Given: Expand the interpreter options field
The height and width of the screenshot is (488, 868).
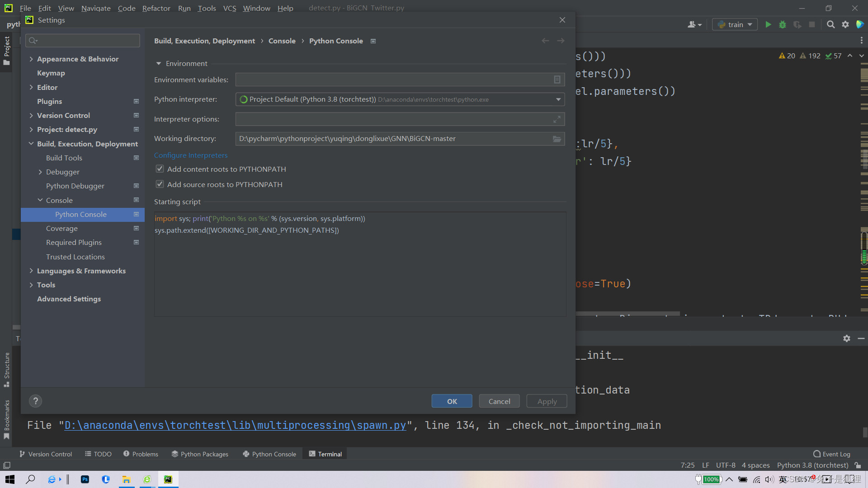Looking at the screenshot, I should coord(557,119).
